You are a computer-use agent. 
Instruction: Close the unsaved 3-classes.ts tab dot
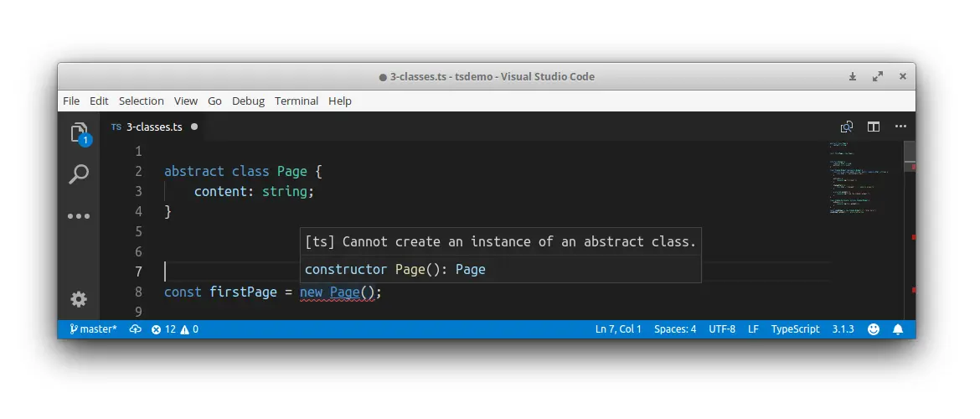[x=194, y=127]
